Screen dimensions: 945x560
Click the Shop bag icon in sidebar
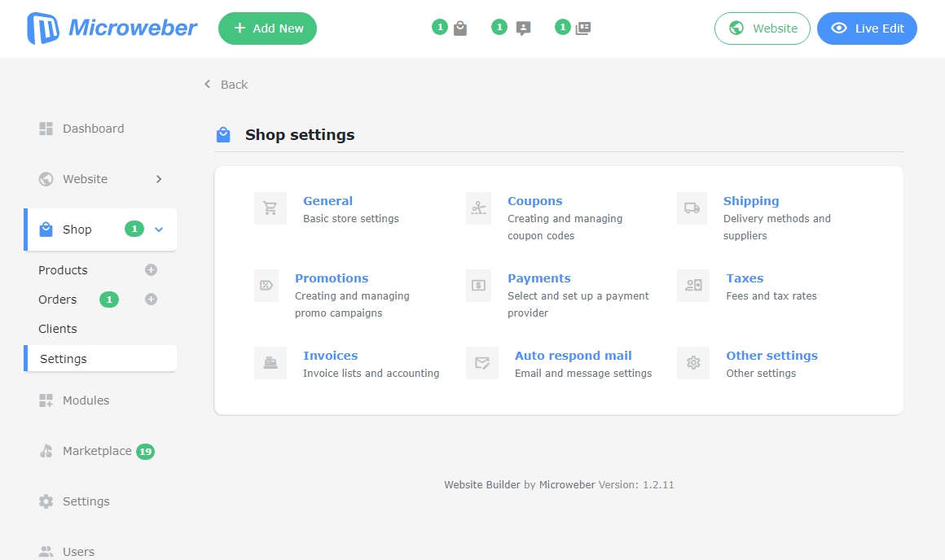click(x=46, y=230)
